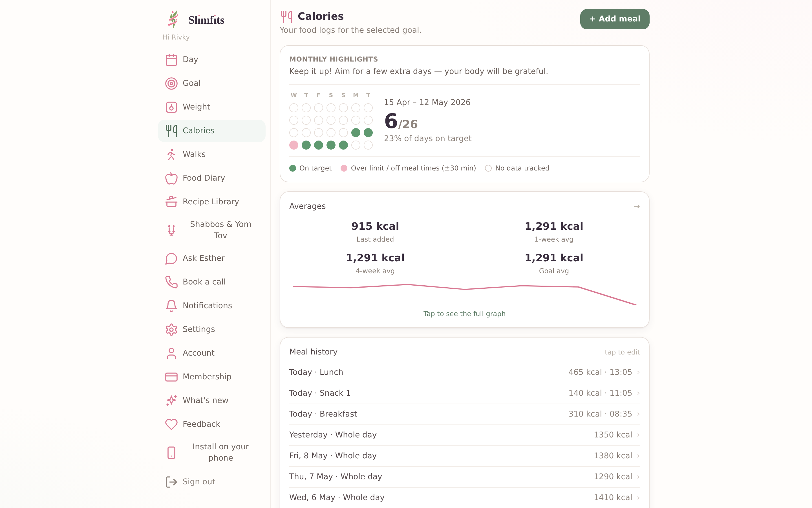812x508 pixels.
Task: Click the Weight scale icon
Action: tap(171, 107)
